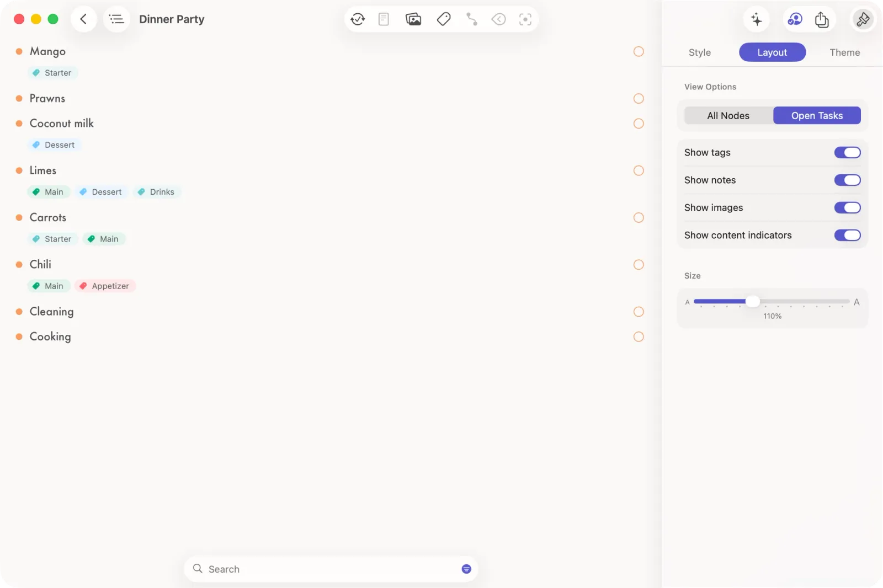Click the search filter icon
The image size is (883, 588).
pos(466,569)
